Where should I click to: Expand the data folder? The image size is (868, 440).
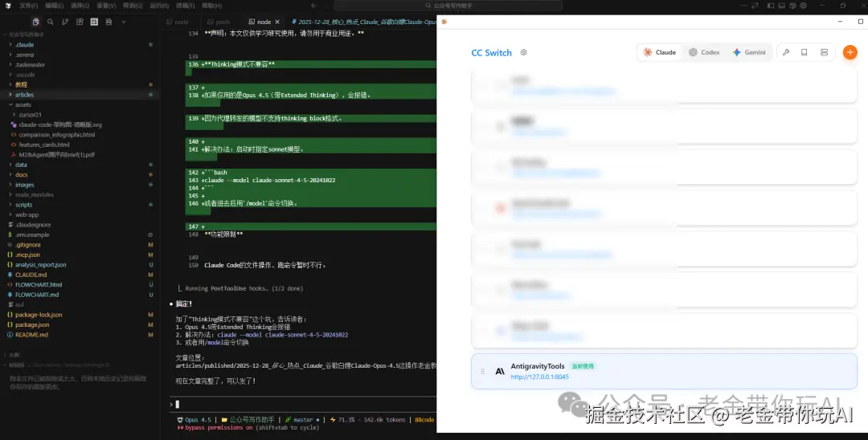(21, 165)
